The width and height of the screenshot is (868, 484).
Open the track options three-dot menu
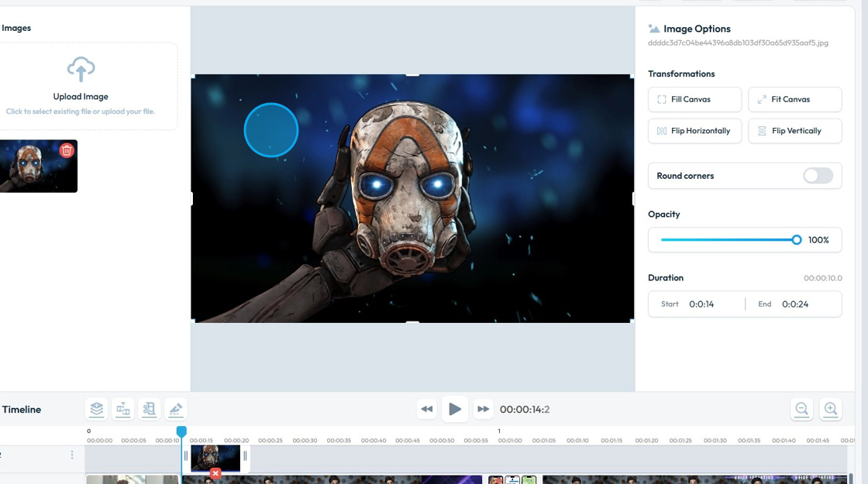tap(72, 455)
